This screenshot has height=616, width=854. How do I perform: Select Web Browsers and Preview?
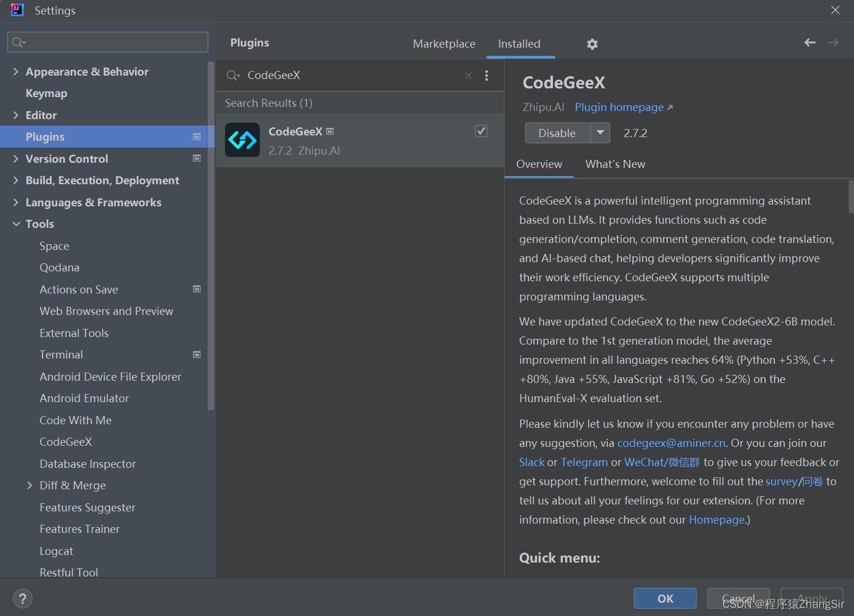click(106, 311)
